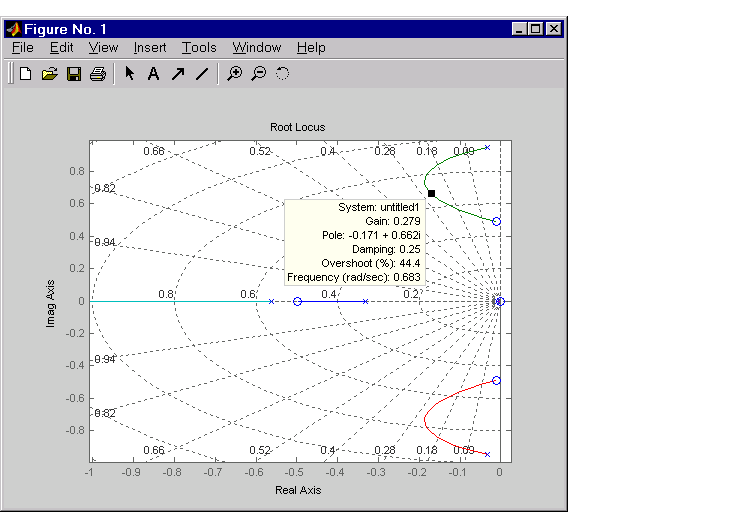The image size is (750, 518).
Task: Save the figure using the floppy disk icon
Action: pos(73,74)
